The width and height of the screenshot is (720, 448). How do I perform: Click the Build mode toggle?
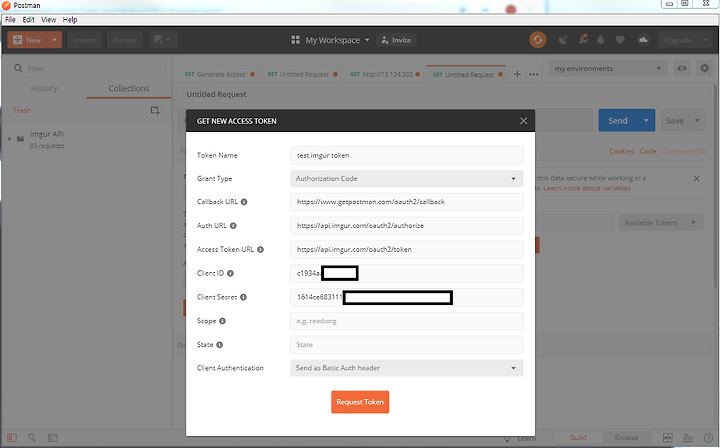[578, 437]
